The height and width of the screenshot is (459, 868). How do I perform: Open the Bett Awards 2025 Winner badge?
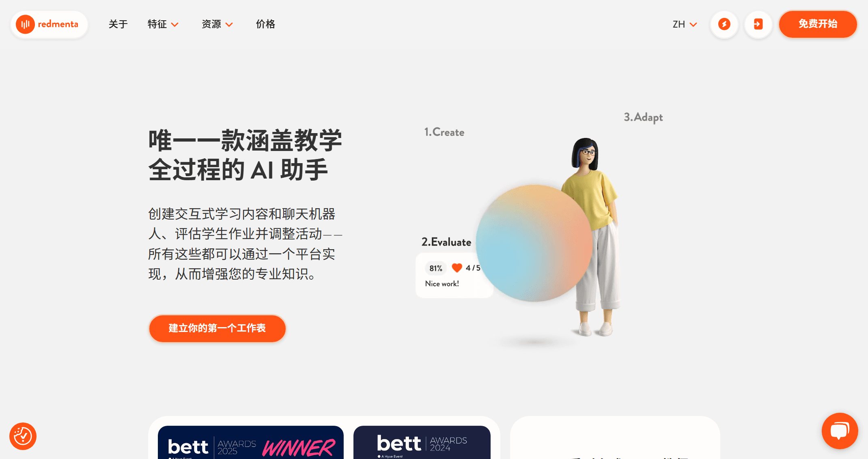251,443
